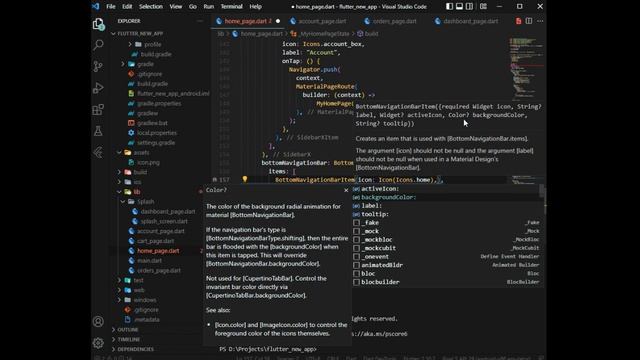Open the Run menu
640x360 pixels.
pos(209,7)
